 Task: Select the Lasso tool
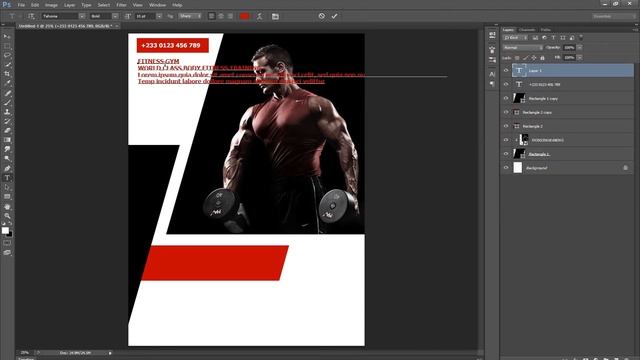click(x=7, y=55)
